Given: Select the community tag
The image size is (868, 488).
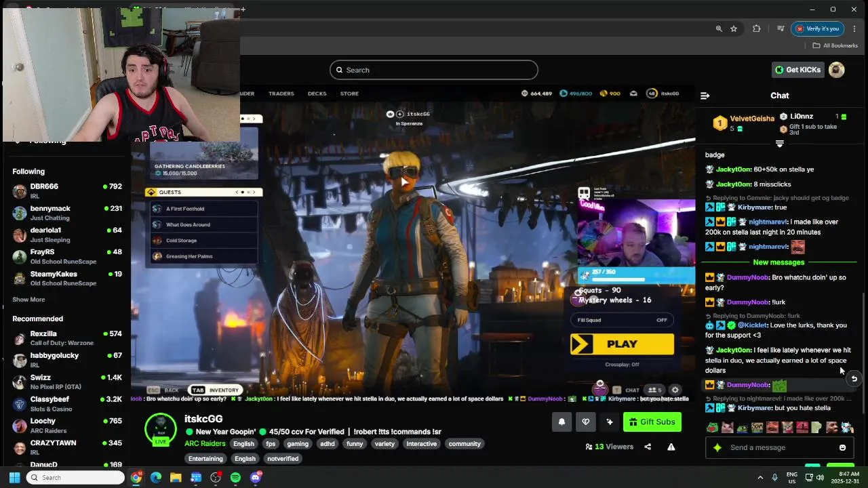Looking at the screenshot, I should (x=465, y=444).
